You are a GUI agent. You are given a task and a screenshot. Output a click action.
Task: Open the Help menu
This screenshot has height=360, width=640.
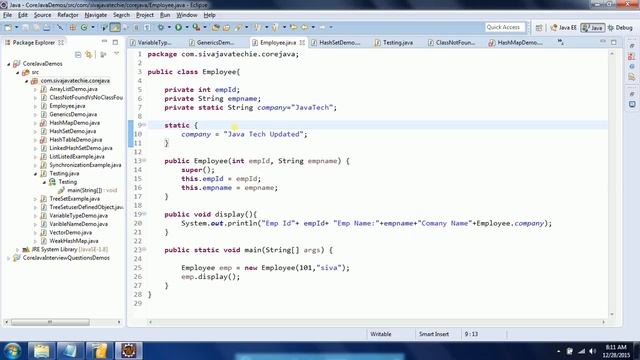(209, 15)
